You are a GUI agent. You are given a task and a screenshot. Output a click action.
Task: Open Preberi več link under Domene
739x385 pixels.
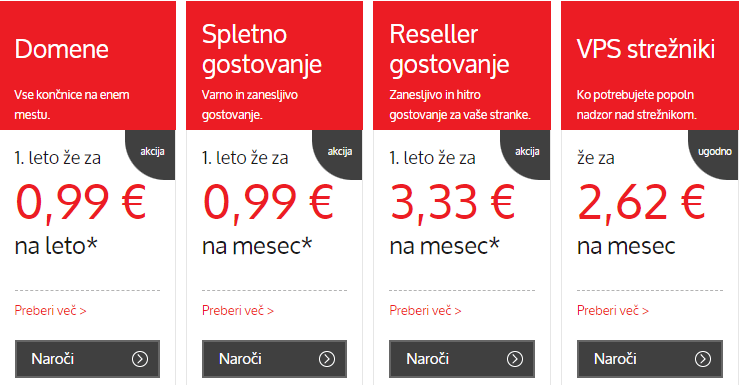coord(50,311)
